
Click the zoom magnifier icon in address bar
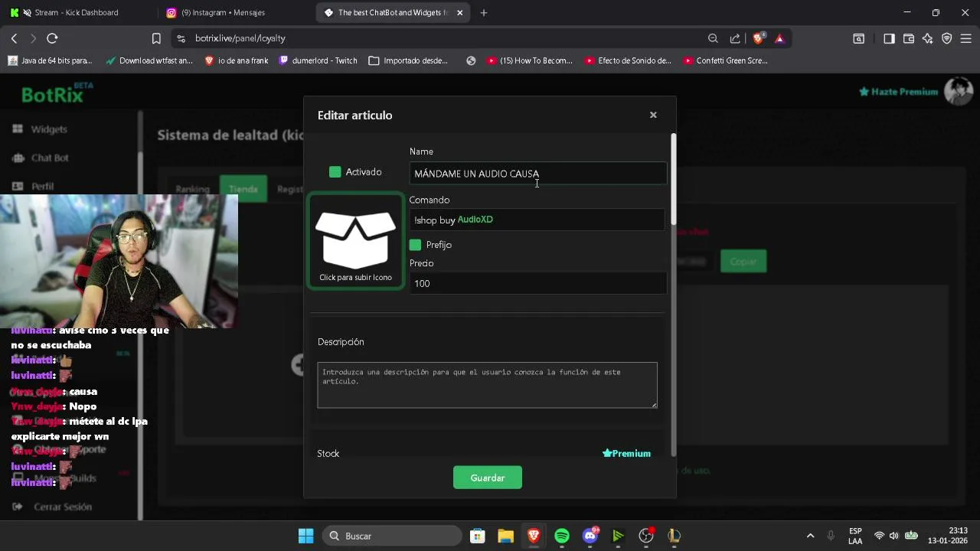click(713, 38)
